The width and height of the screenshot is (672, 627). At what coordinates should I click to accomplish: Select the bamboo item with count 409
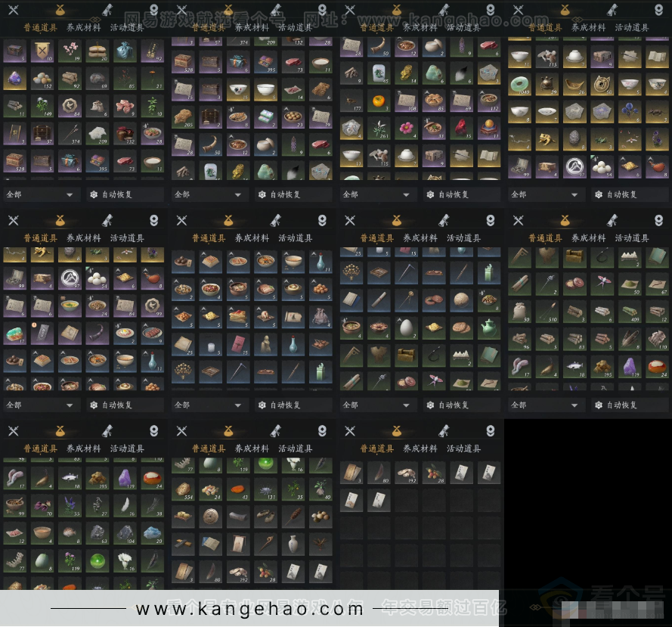click(x=630, y=311)
